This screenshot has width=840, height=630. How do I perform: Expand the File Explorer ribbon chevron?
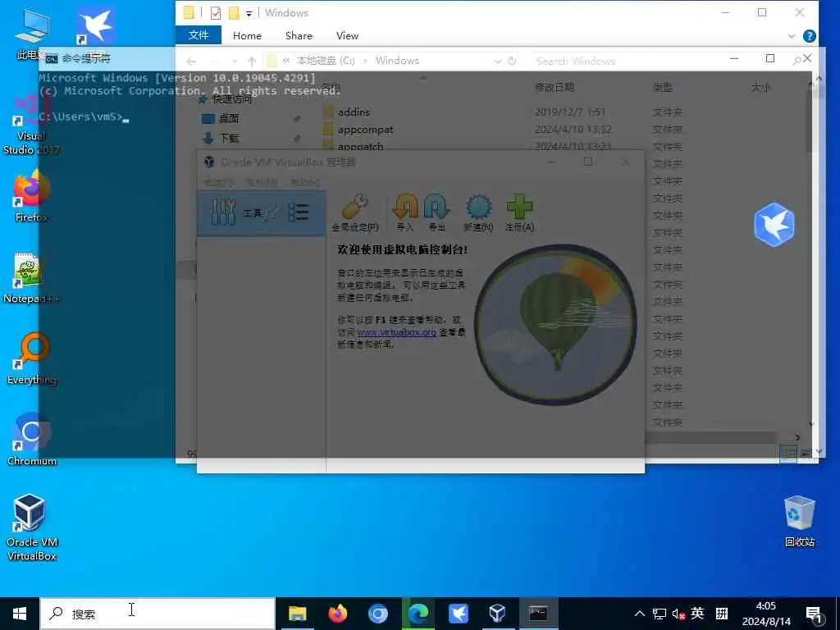click(x=792, y=36)
